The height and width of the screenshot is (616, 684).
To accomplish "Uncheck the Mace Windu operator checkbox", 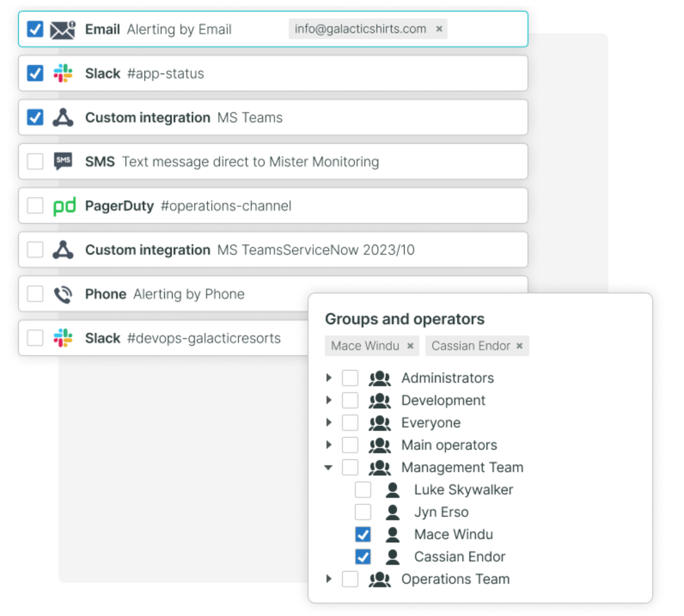I will point(363,534).
